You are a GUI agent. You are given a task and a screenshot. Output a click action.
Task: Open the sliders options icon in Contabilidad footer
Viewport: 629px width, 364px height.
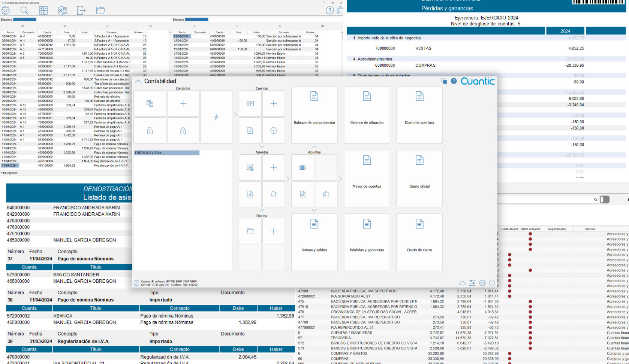(472, 283)
